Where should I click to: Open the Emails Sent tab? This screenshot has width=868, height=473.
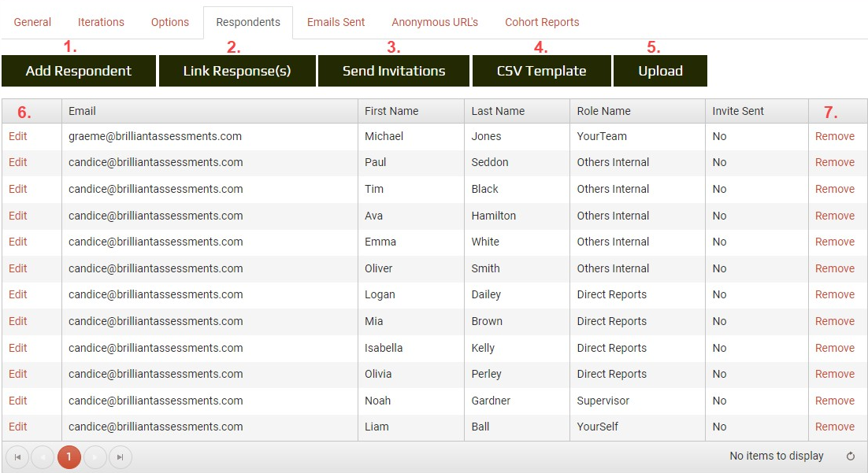click(x=336, y=22)
